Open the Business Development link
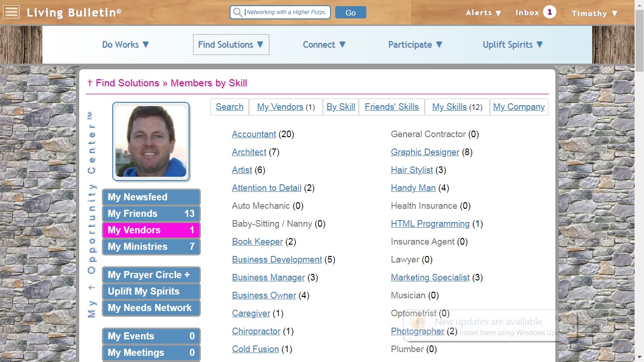 tap(277, 260)
